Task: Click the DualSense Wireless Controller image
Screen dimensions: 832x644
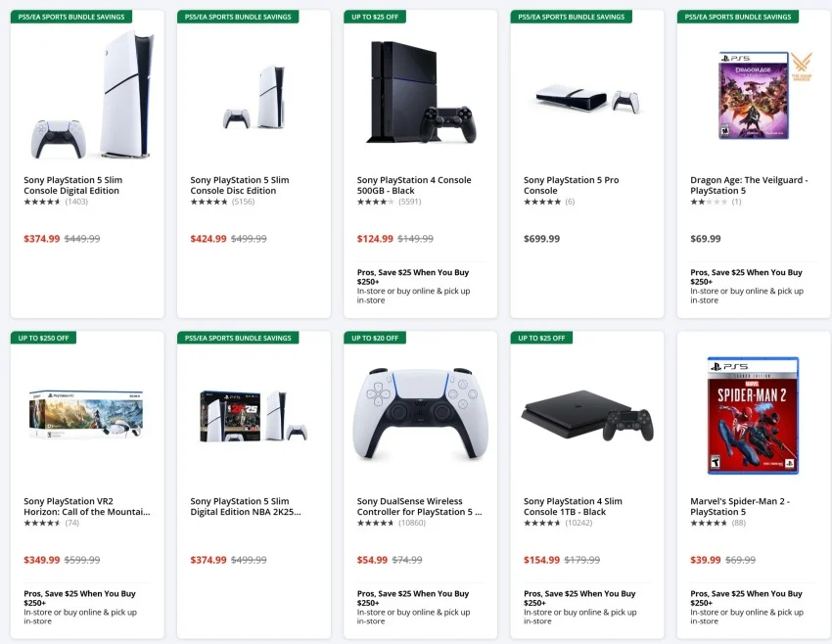Action: (x=420, y=414)
